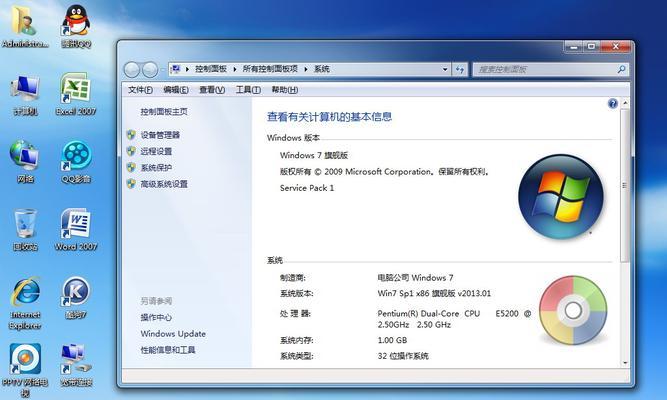Click the shield icon beside 系统保护
Viewport: 667px width, 400px height.
(131, 167)
